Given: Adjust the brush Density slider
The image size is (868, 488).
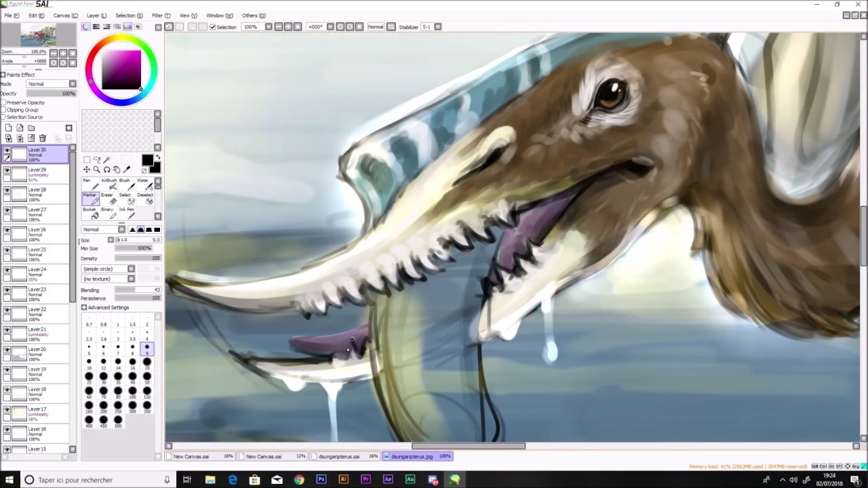Looking at the screenshot, I should coord(138,258).
